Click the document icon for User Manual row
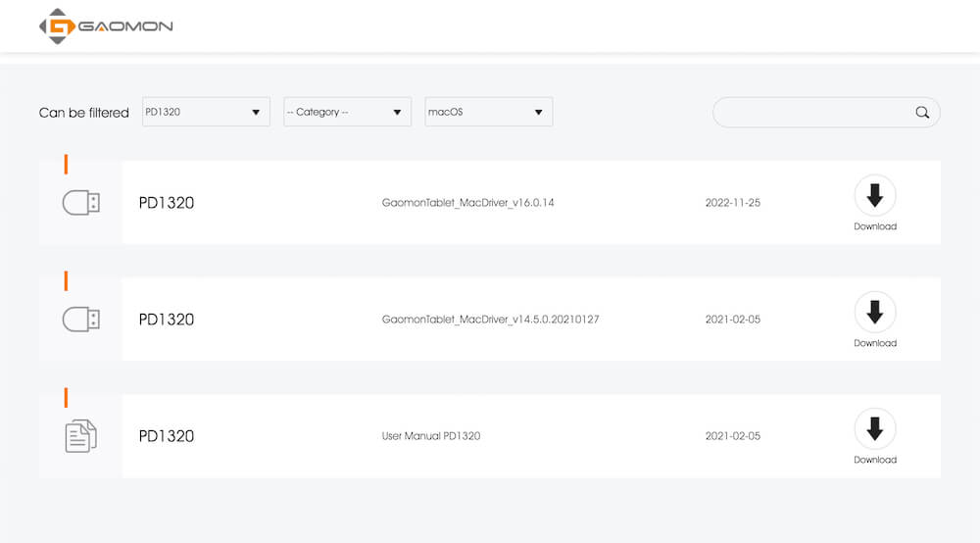This screenshot has height=543, width=980. point(80,435)
